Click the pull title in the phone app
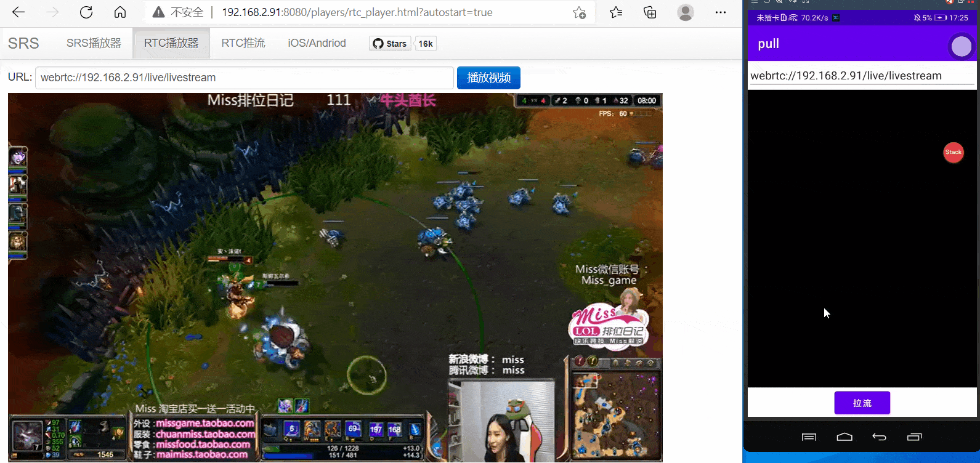The width and height of the screenshot is (980, 463). pos(768,44)
